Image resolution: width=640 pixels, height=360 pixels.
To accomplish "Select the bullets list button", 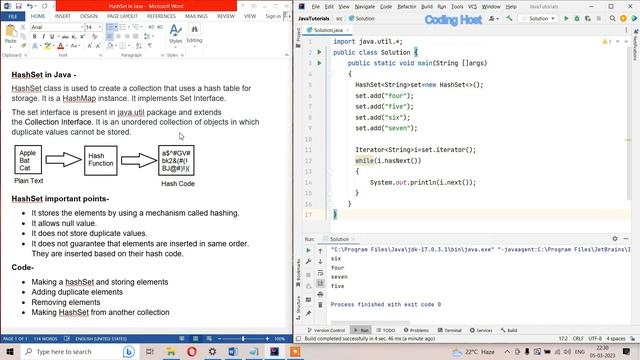I will (x=110, y=27).
